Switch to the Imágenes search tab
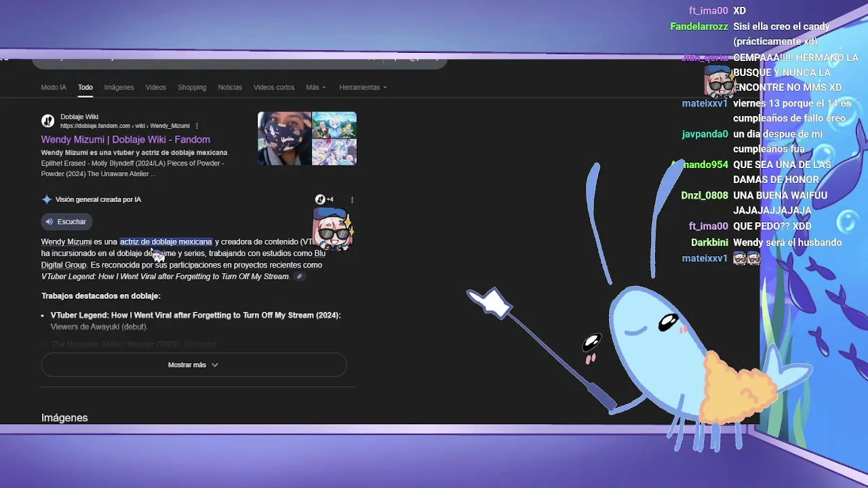Image resolution: width=868 pixels, height=488 pixels. (119, 87)
